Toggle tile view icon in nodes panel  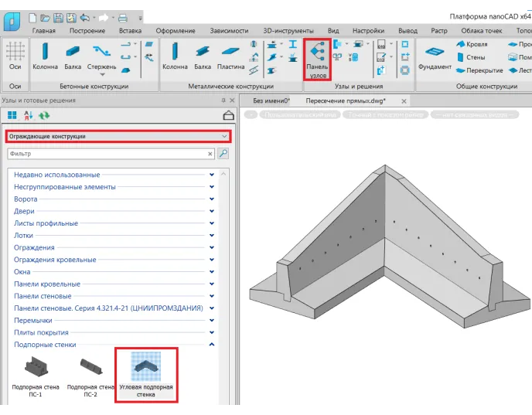[x=12, y=116]
